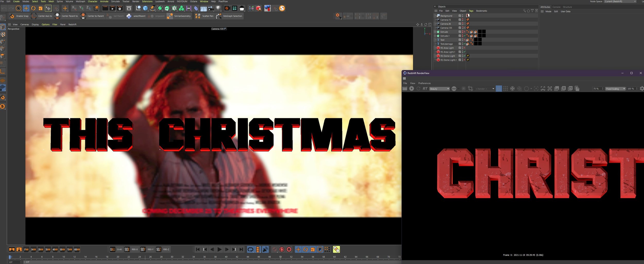Add a Cube primitive object
Screen dimensions: 644x264
coord(145,8)
